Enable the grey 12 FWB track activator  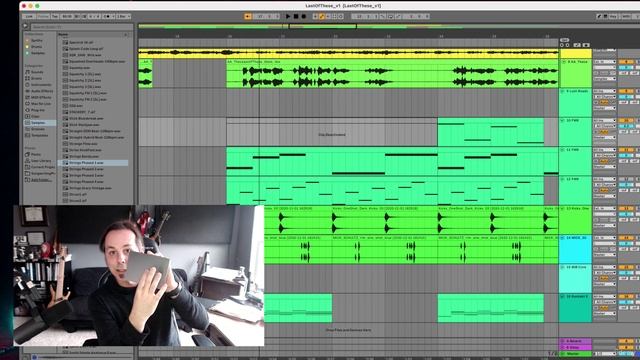click(626, 179)
